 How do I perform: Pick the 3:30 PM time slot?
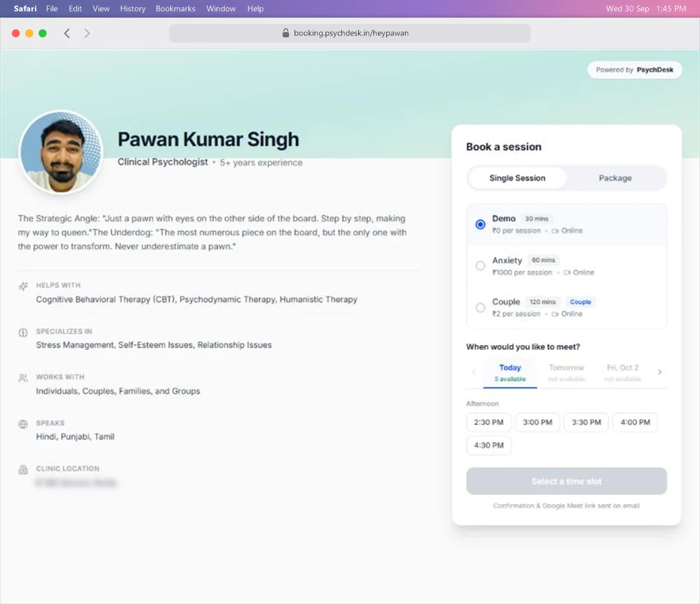pyautogui.click(x=586, y=422)
